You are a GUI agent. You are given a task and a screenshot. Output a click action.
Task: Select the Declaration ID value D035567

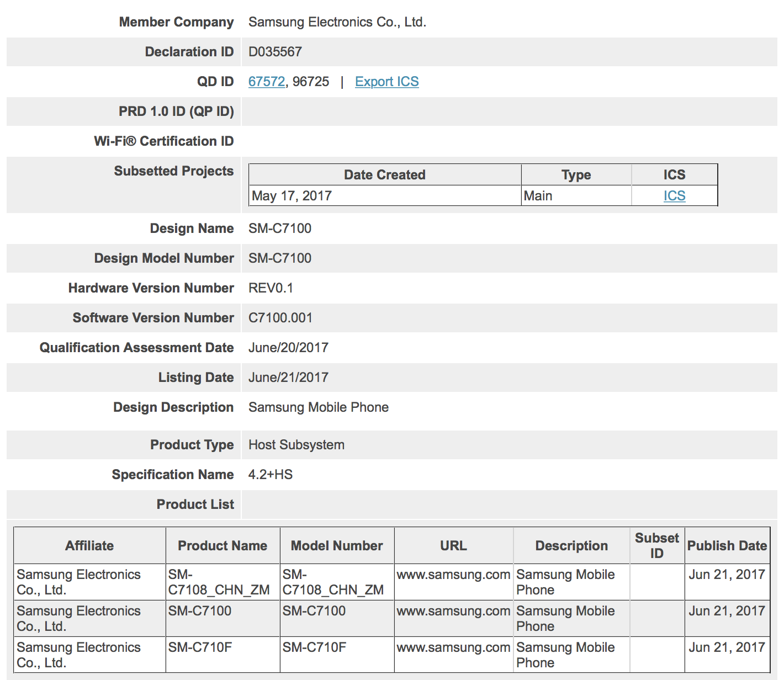pos(275,52)
